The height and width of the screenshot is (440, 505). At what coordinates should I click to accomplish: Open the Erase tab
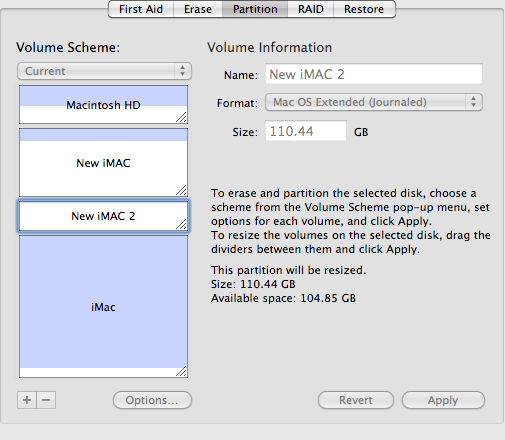198,9
